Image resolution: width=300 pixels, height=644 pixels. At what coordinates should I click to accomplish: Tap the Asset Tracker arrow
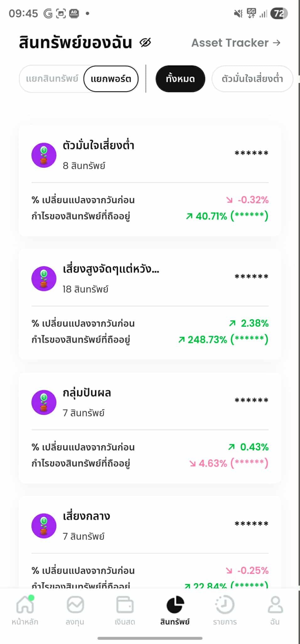coord(276,43)
